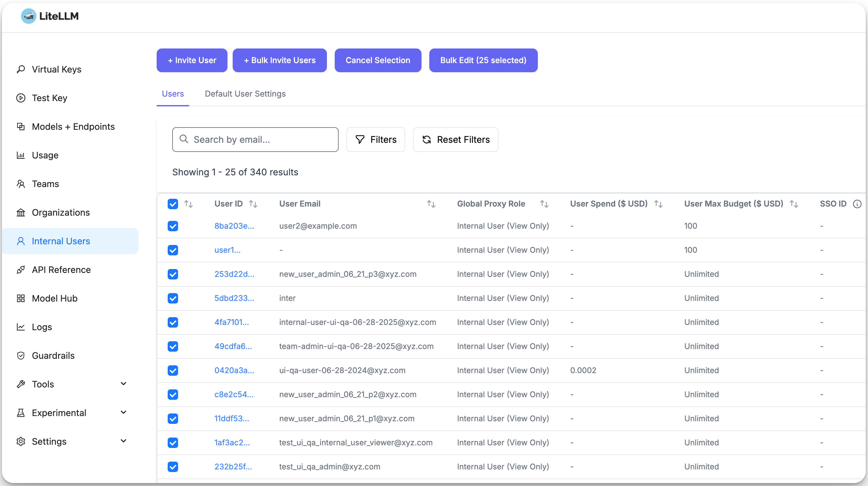
Task: Click Bulk Edit (25 selected) button
Action: (x=483, y=61)
